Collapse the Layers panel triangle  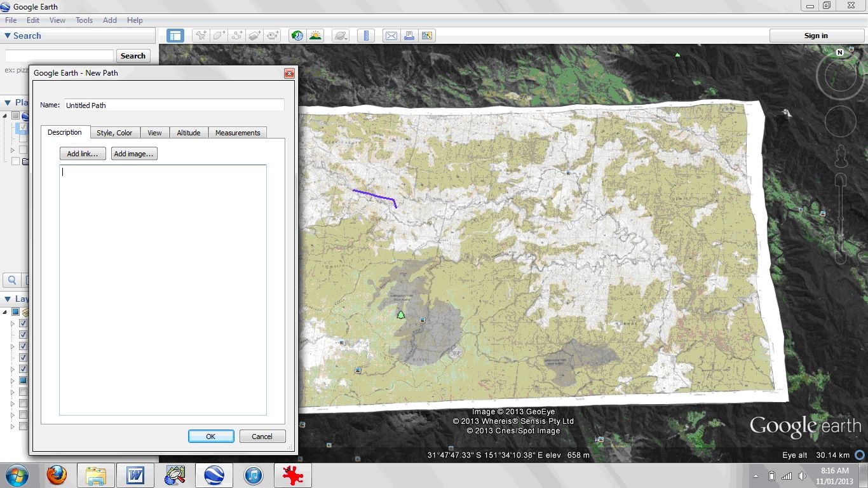click(8, 299)
